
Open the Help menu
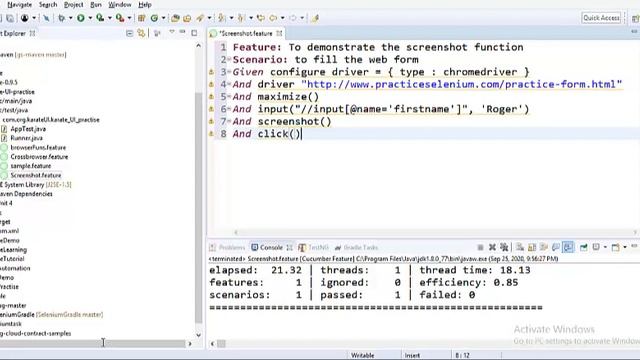click(145, 5)
